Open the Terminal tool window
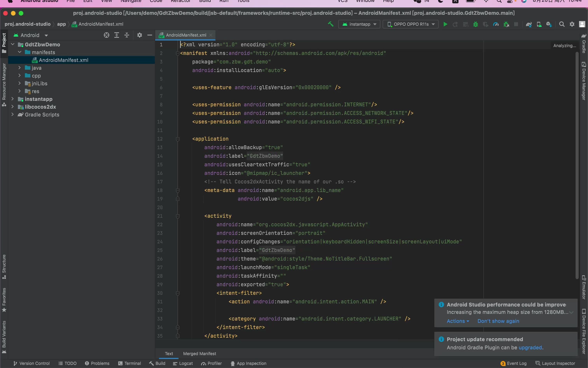The image size is (588, 368). (x=129, y=363)
